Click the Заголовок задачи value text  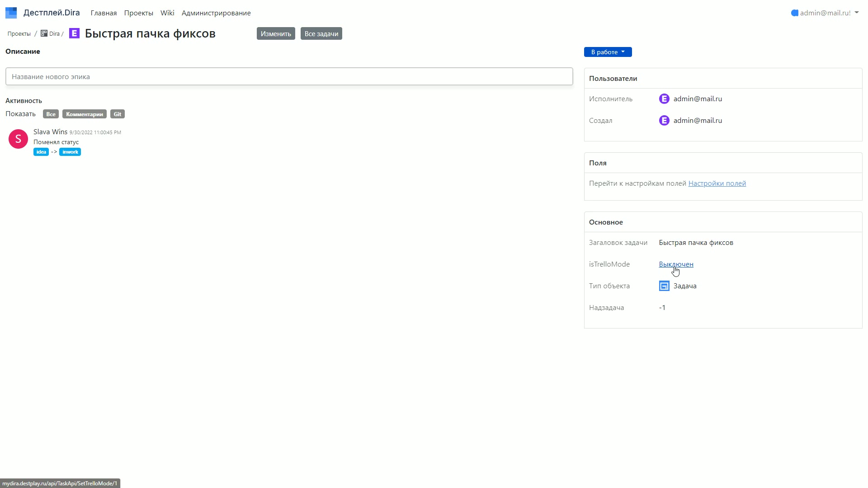click(x=696, y=243)
